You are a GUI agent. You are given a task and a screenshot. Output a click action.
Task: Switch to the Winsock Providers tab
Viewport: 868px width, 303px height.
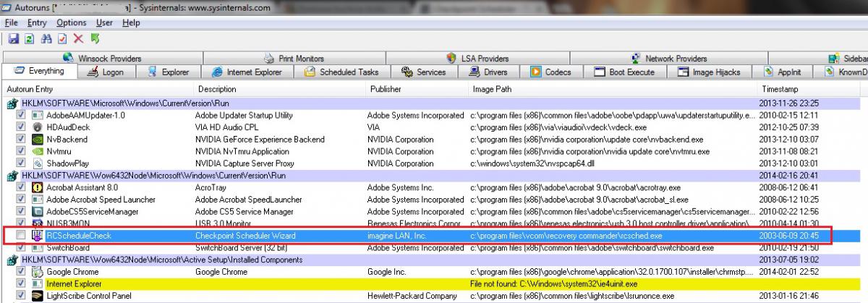pyautogui.click(x=103, y=59)
